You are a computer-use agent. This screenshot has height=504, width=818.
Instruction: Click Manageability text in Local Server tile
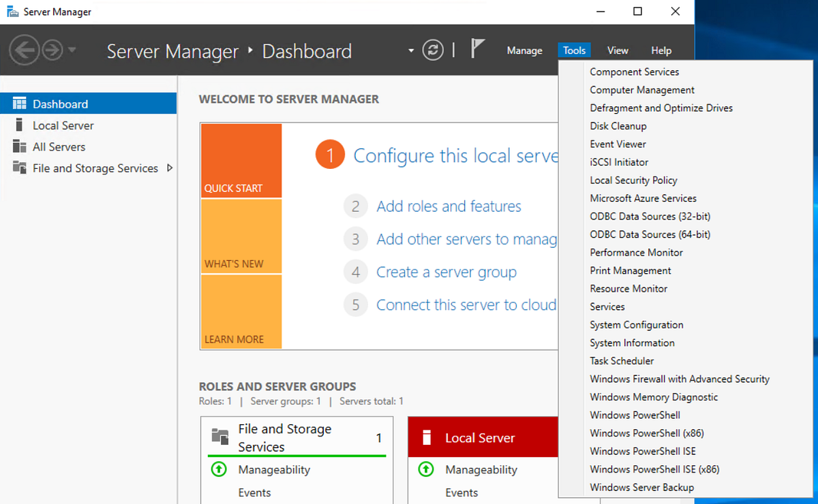[x=481, y=469]
